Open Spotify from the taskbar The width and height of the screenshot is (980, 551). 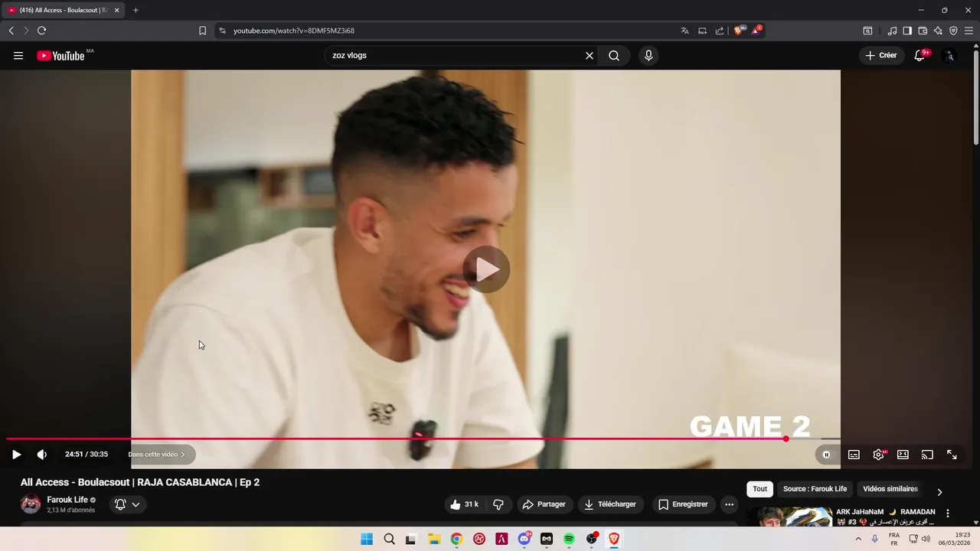[x=569, y=539]
